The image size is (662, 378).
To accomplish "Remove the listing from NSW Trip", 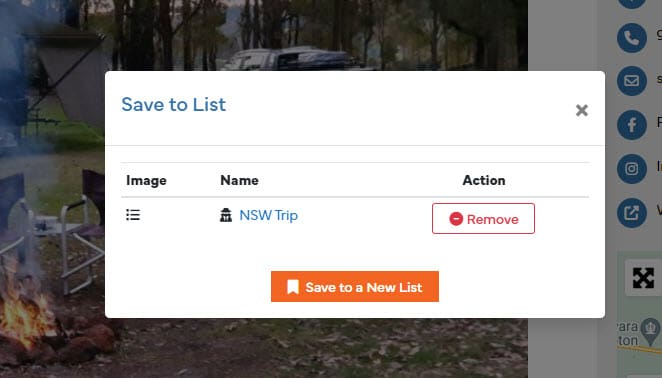I will tap(483, 219).
